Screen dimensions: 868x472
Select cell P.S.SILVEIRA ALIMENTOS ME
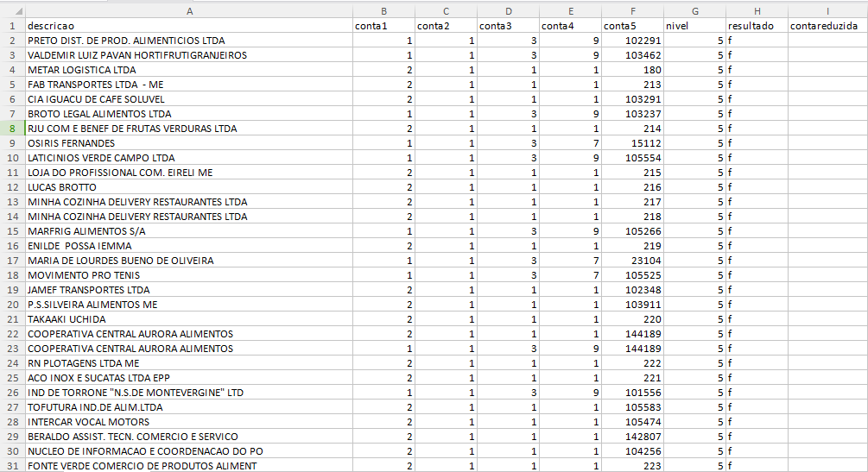tap(189, 305)
